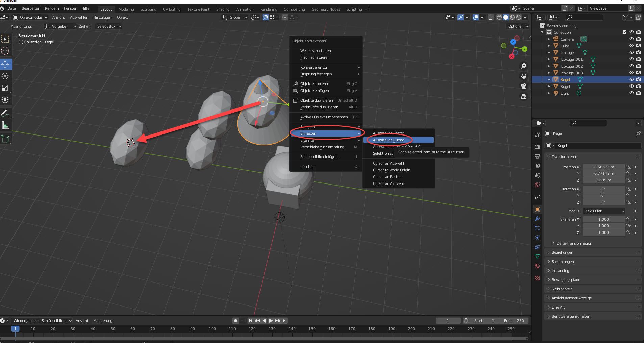Toggle camera view with camera icon
This screenshot has width=644, height=343.
[524, 86]
